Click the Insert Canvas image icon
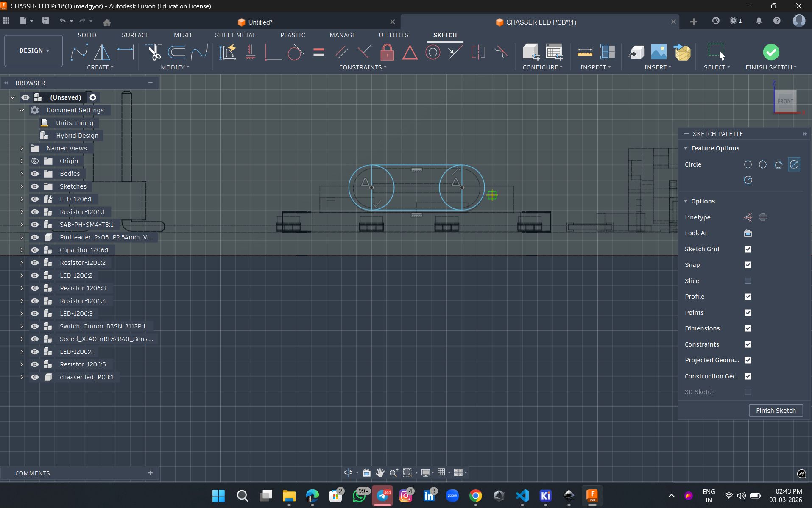 pos(659,52)
